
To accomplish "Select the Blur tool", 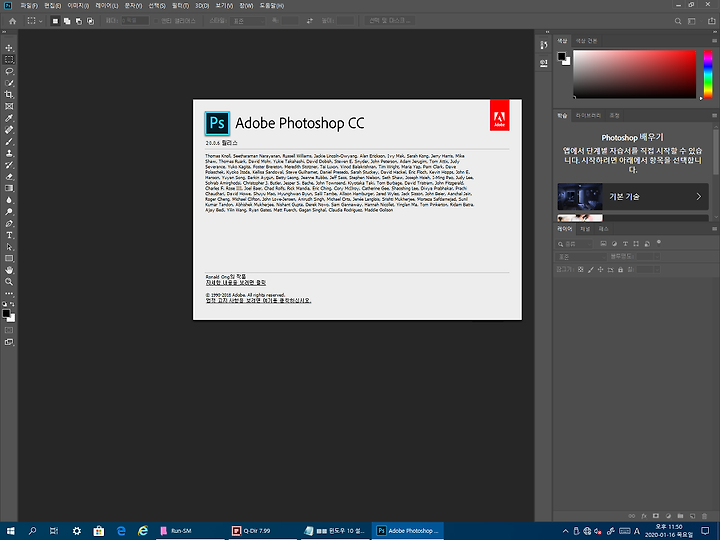I will coord(9,200).
